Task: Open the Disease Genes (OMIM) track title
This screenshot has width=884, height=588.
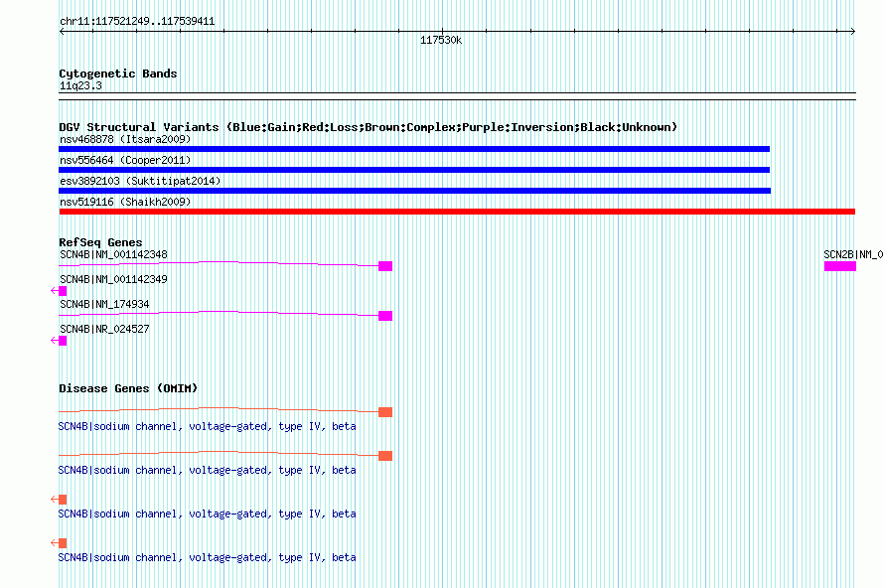Action: pos(128,388)
